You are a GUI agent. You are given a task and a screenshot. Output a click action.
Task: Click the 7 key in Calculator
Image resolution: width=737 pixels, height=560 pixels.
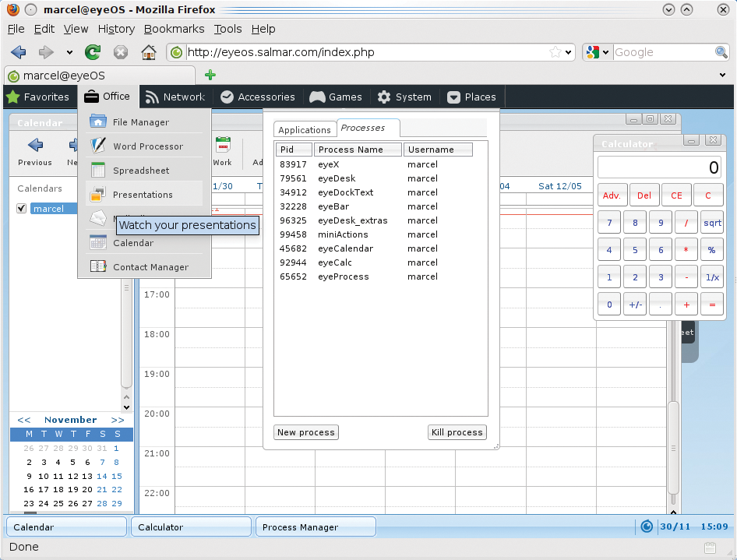click(609, 223)
